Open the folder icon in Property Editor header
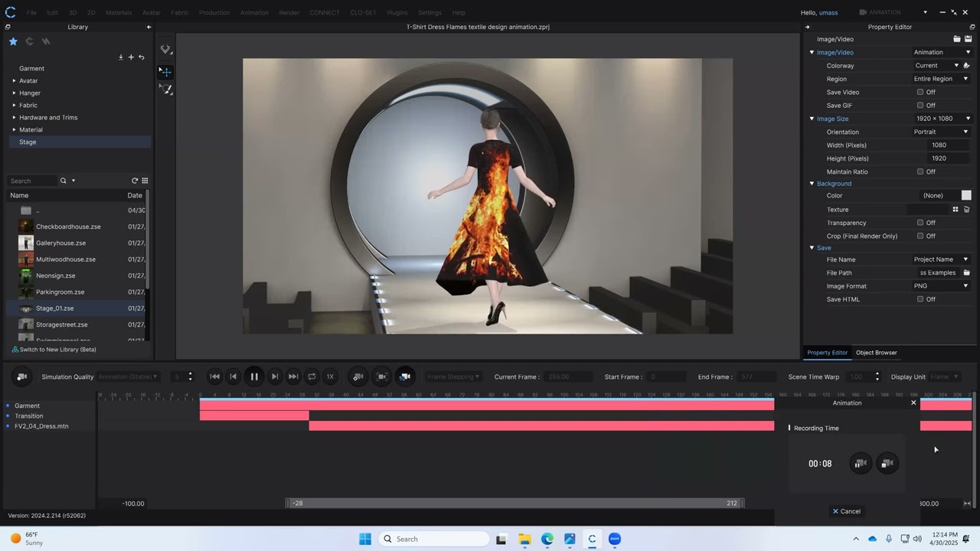Image resolution: width=980 pixels, height=551 pixels. pyautogui.click(x=957, y=39)
